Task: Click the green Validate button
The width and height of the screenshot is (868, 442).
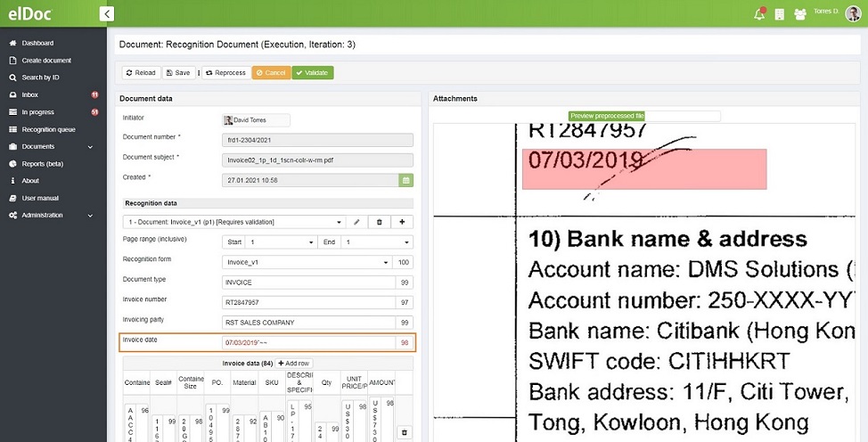Action: point(313,72)
